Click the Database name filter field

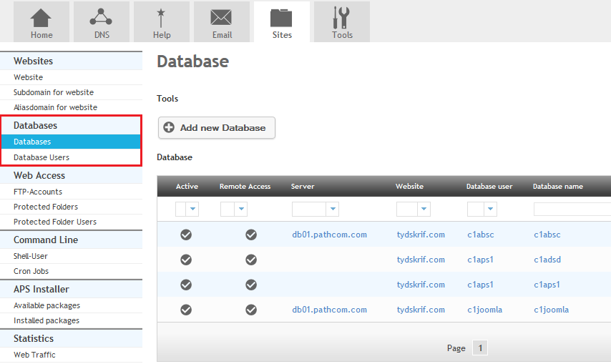pyautogui.click(x=572, y=209)
